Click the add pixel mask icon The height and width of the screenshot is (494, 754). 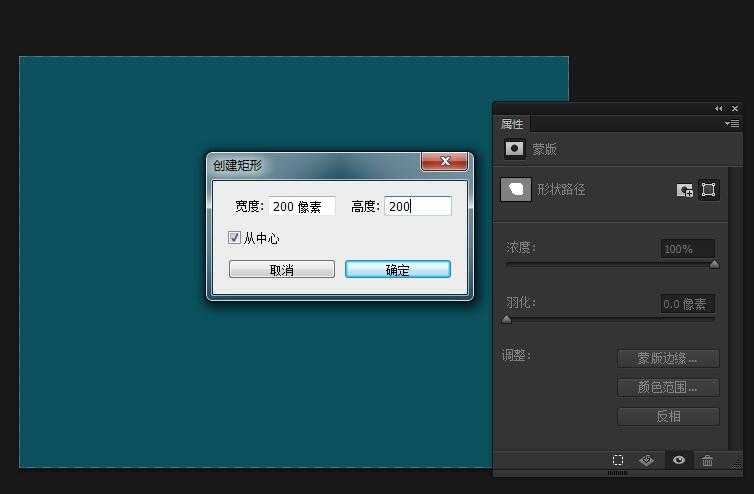tap(684, 190)
